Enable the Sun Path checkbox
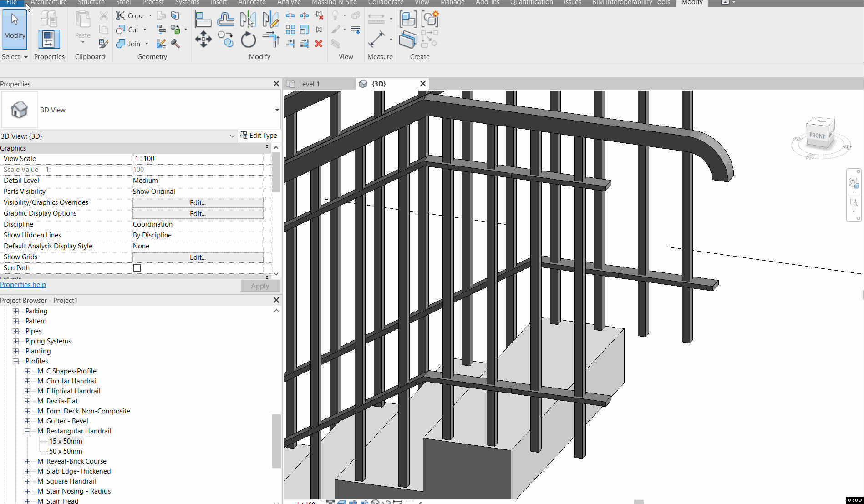The width and height of the screenshot is (864, 504). (x=137, y=268)
